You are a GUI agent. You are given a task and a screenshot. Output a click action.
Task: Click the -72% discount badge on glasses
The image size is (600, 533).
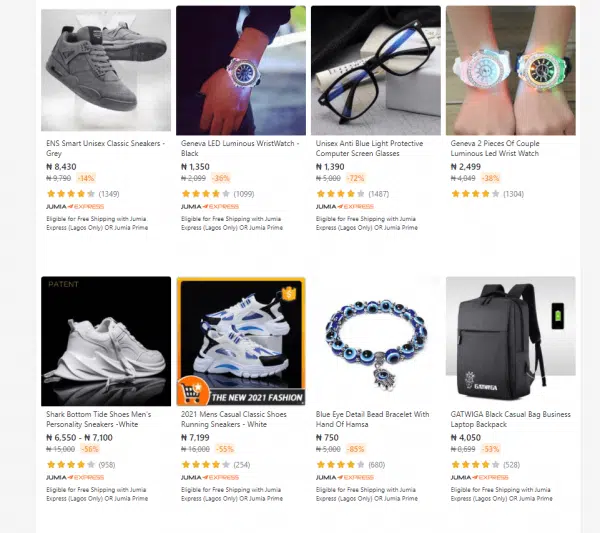click(355, 178)
